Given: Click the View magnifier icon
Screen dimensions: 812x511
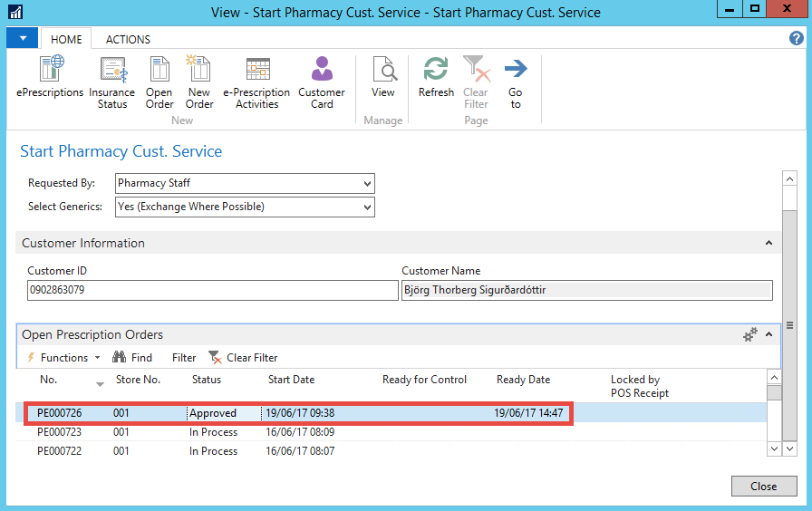Looking at the screenshot, I should [383, 71].
